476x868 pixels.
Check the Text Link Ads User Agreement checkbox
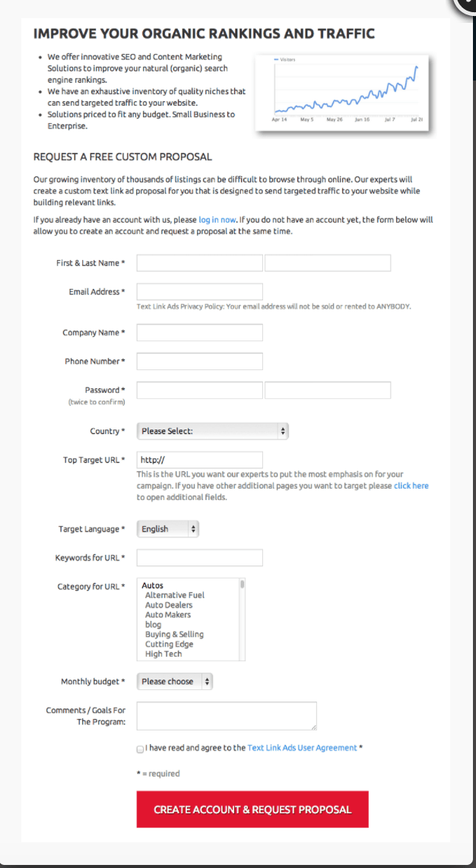[x=140, y=749]
